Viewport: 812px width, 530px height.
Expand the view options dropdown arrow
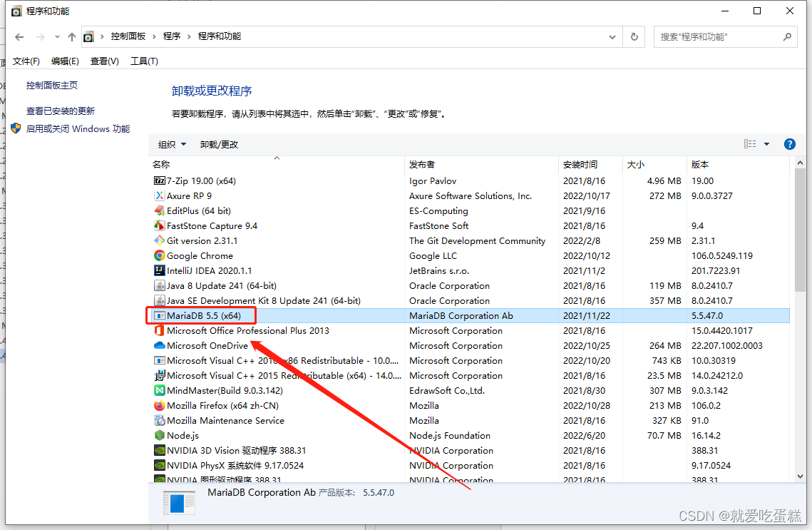(x=767, y=144)
